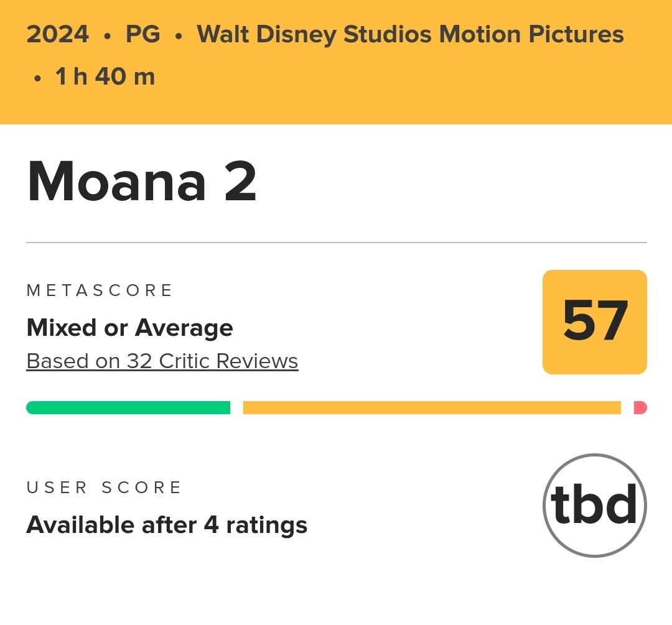Tap the PG rating label
672x625 pixels.
pos(142,35)
